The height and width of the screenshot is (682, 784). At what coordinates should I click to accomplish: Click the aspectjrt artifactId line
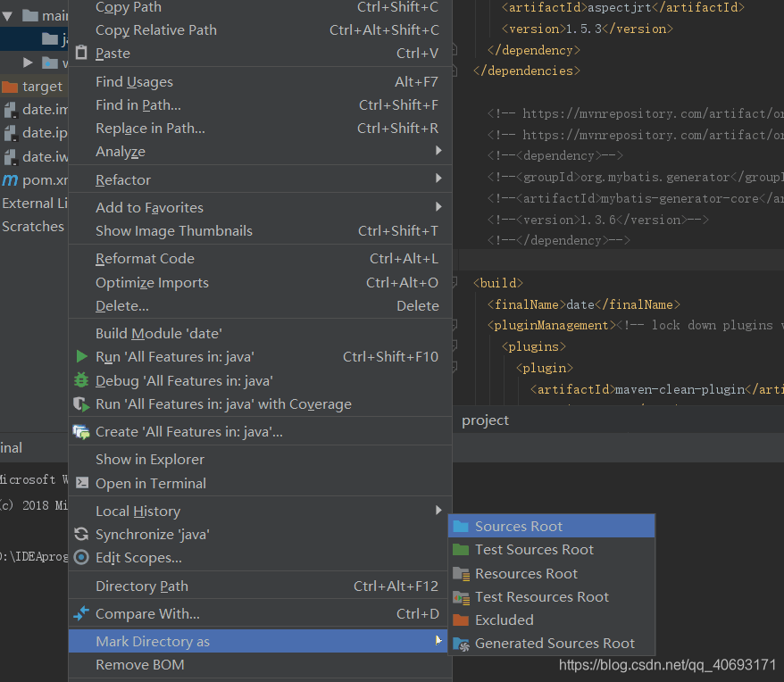pos(623,7)
